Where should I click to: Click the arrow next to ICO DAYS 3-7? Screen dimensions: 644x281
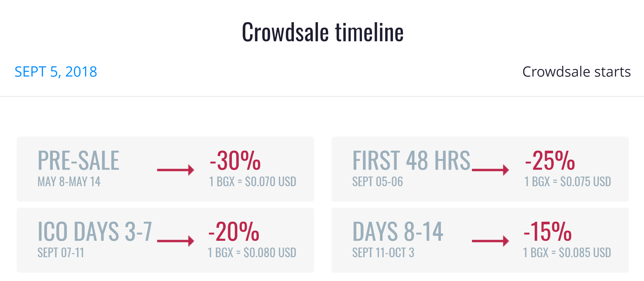tap(175, 241)
